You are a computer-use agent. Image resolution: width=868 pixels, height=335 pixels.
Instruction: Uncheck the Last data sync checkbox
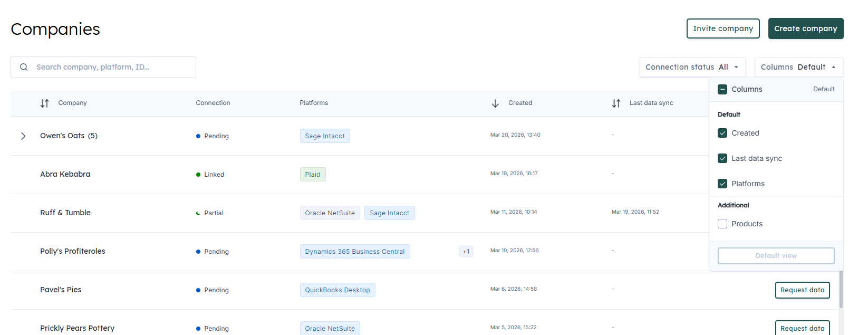[x=722, y=158]
